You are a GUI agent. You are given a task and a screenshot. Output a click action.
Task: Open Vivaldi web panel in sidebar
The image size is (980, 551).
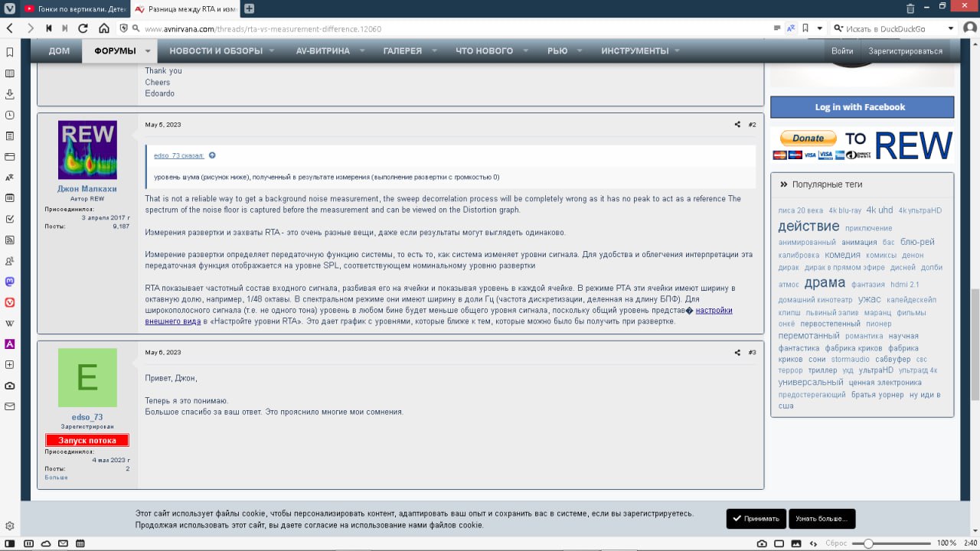(9, 302)
